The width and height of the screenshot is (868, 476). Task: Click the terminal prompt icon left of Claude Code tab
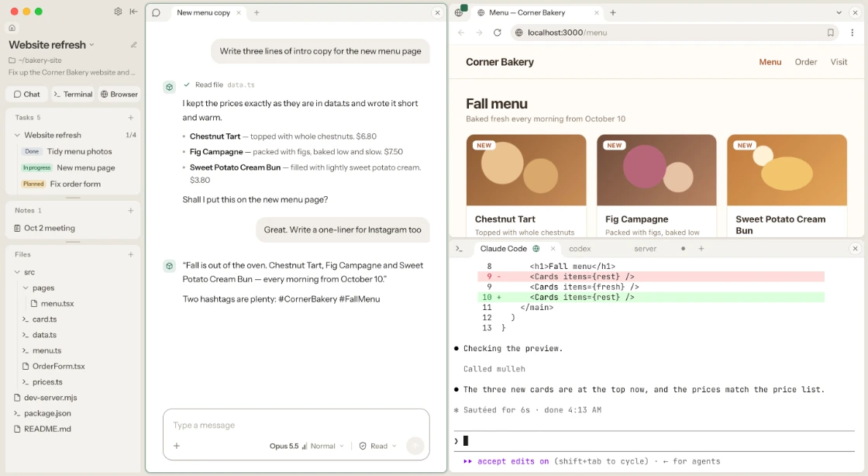point(459,249)
